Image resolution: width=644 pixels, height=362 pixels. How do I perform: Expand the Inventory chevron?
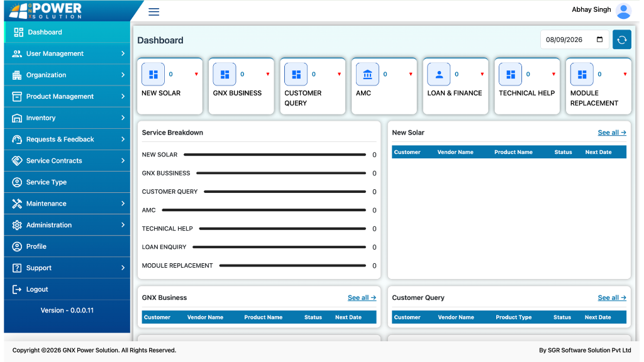pyautogui.click(x=123, y=118)
